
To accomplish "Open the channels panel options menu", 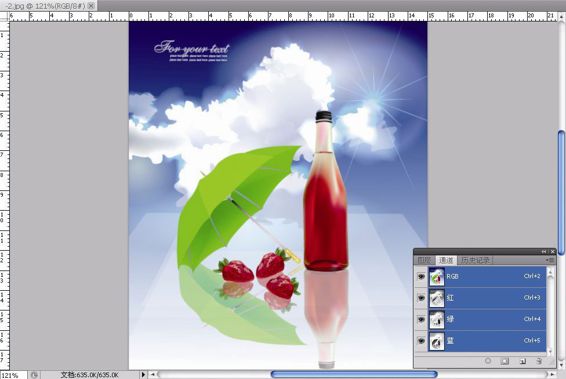I will click(550, 260).
